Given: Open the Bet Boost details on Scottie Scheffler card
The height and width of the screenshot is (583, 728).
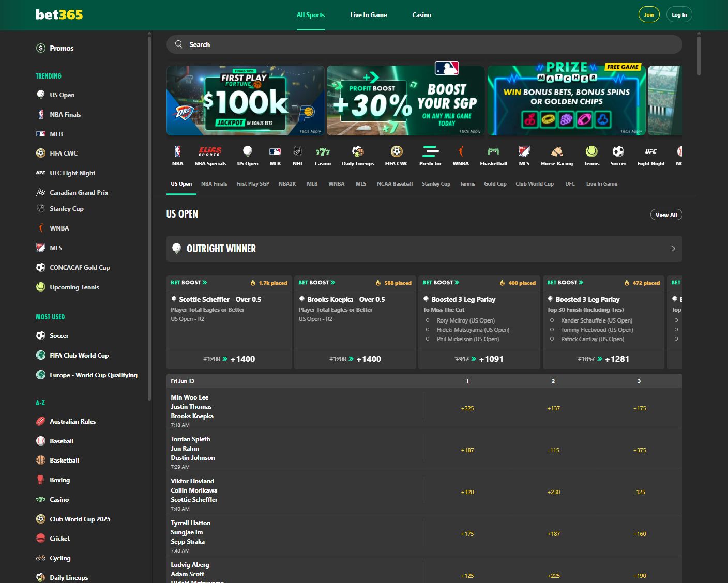Looking at the screenshot, I should (189, 282).
